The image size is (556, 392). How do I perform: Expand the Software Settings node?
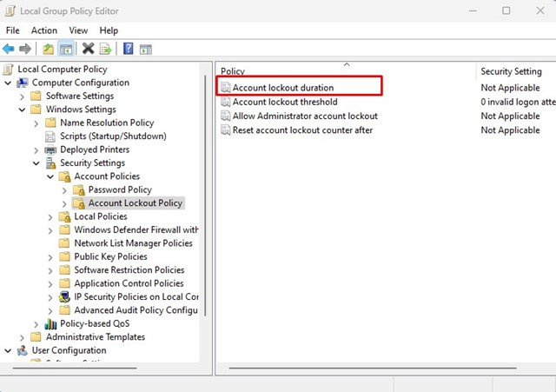pyautogui.click(x=22, y=96)
